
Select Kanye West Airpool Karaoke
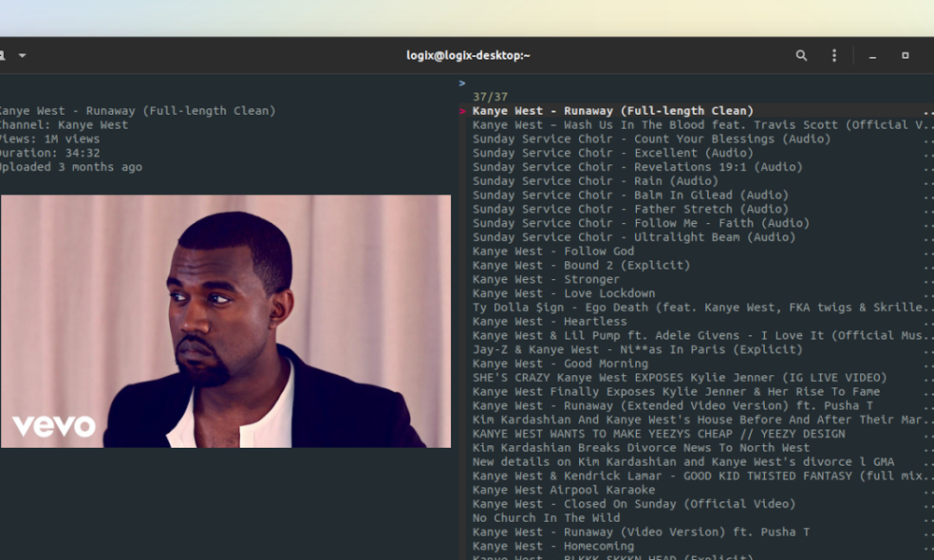coord(564,490)
